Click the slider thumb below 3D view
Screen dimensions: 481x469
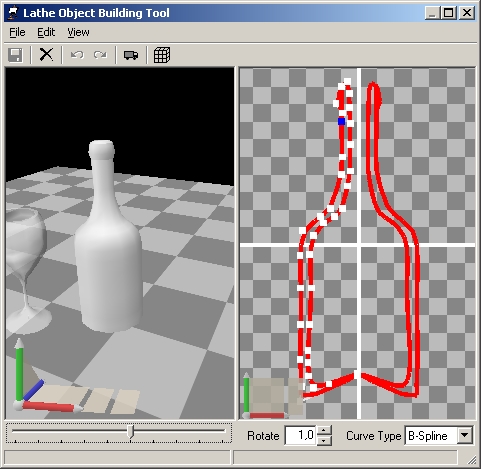tap(131, 432)
